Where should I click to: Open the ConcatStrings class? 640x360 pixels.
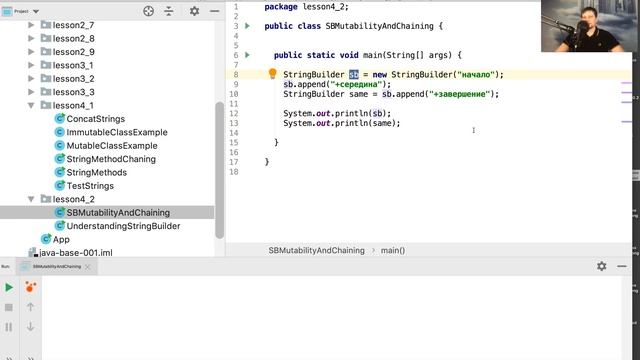pos(96,119)
